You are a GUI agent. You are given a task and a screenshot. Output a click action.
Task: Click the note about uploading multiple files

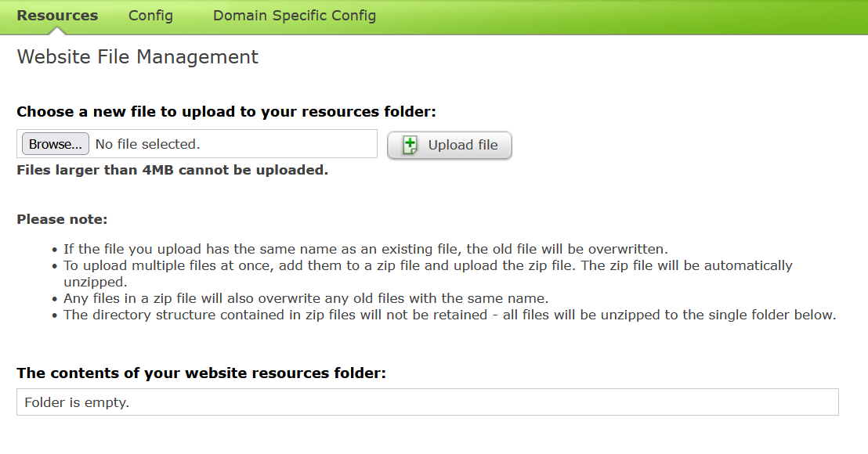click(x=428, y=274)
